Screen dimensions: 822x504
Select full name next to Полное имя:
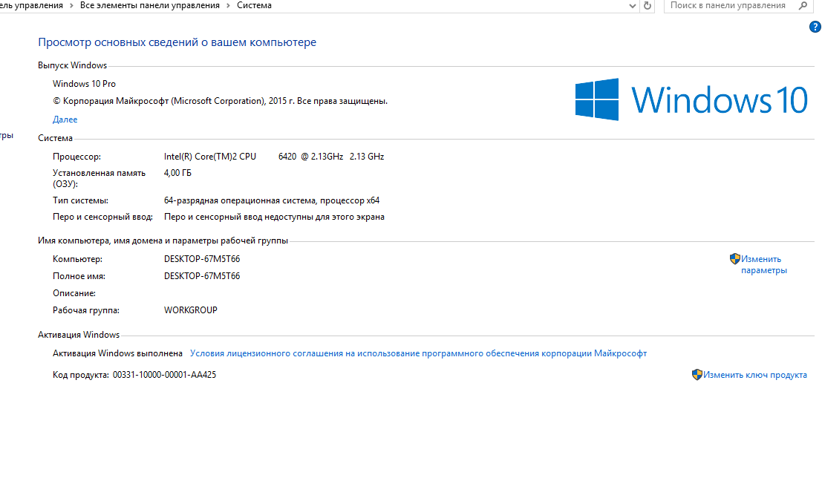(202, 276)
